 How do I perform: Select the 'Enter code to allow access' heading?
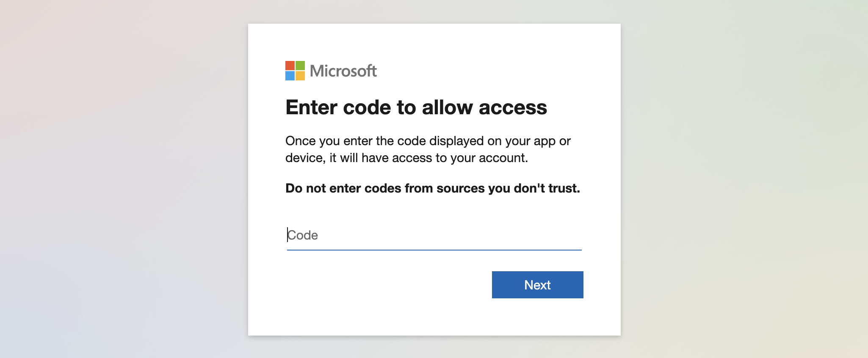[417, 107]
